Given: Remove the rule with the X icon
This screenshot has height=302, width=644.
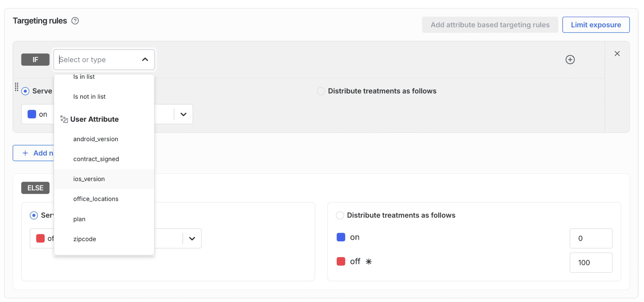Looking at the screenshot, I should click(x=617, y=54).
